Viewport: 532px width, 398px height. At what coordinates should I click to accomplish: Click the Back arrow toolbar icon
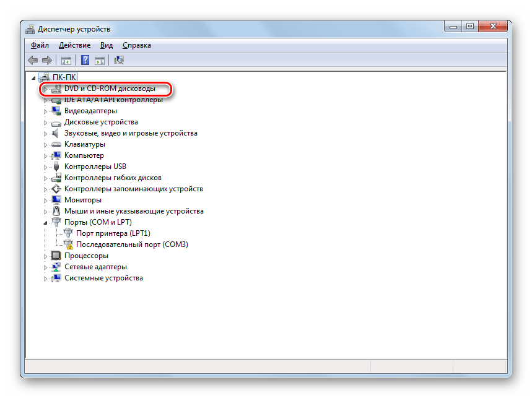coord(33,60)
